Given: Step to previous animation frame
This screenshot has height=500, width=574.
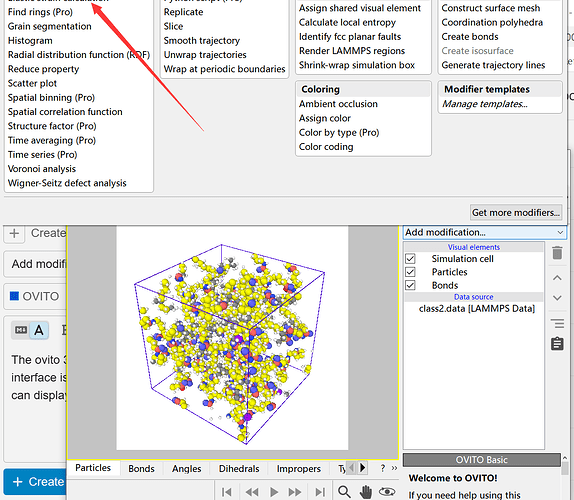Looking at the screenshot, I should point(252,492).
